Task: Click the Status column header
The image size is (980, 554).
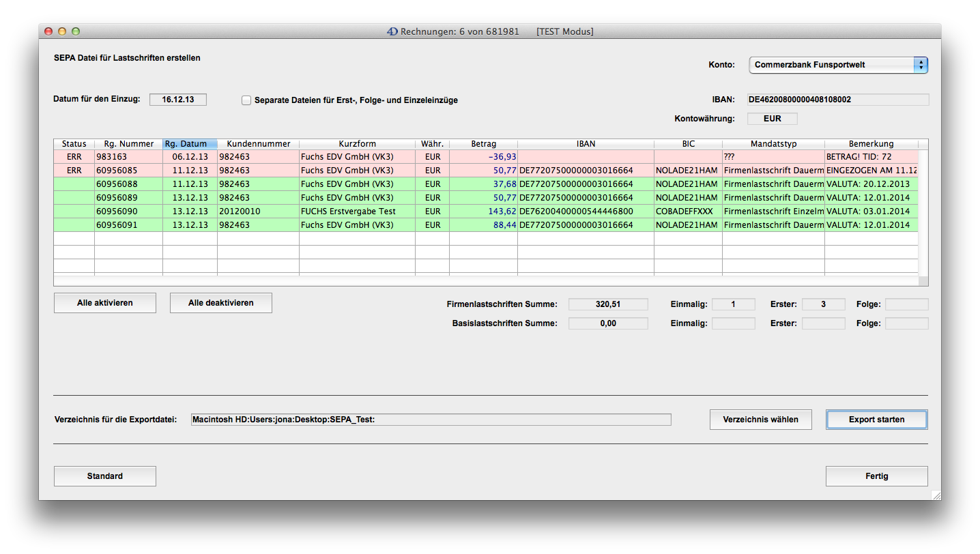Action: pos(74,144)
